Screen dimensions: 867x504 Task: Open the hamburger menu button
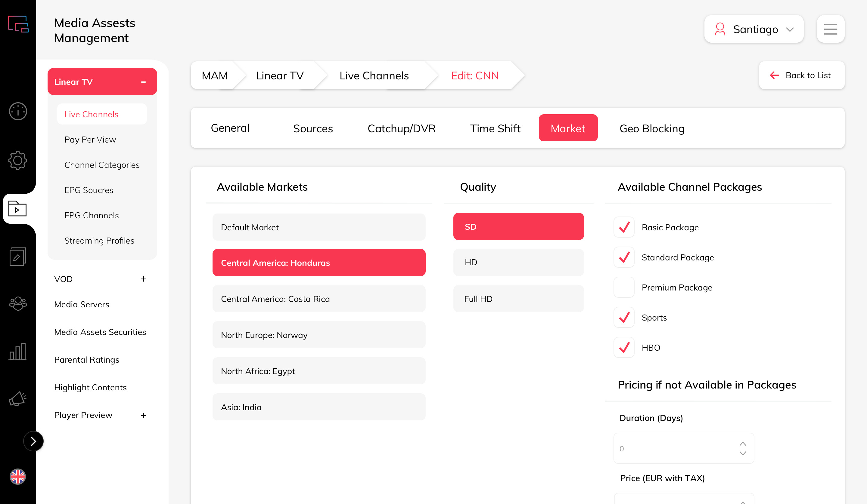831,29
